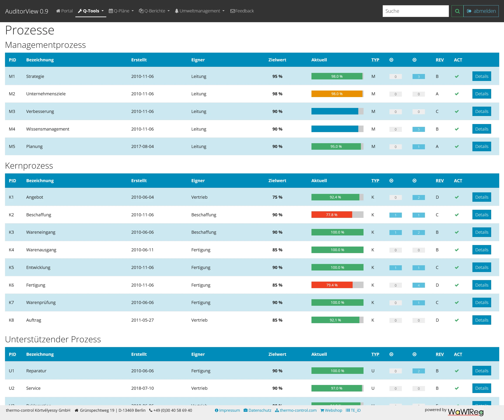Click the orange 98.0 % progress bar for Unternehmensziele
The width and height of the screenshot is (504, 420).
pyautogui.click(x=337, y=94)
